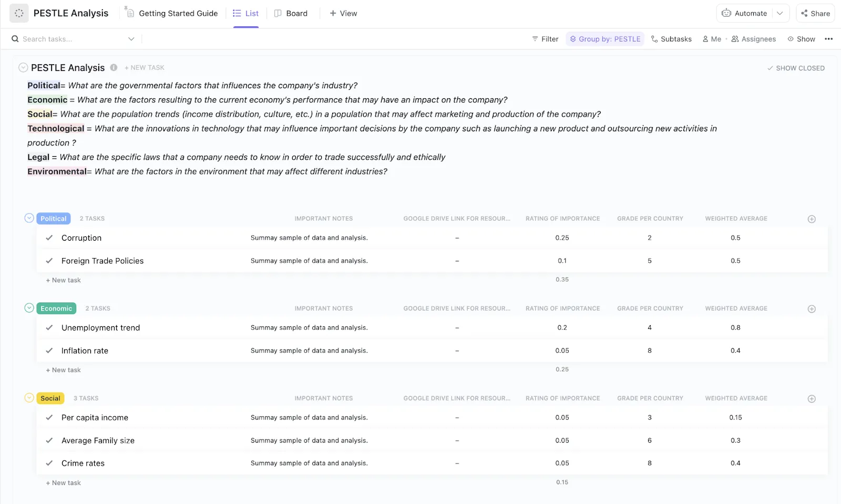
Task: Check off the Foreign Trade Policies task
Action: click(x=49, y=261)
